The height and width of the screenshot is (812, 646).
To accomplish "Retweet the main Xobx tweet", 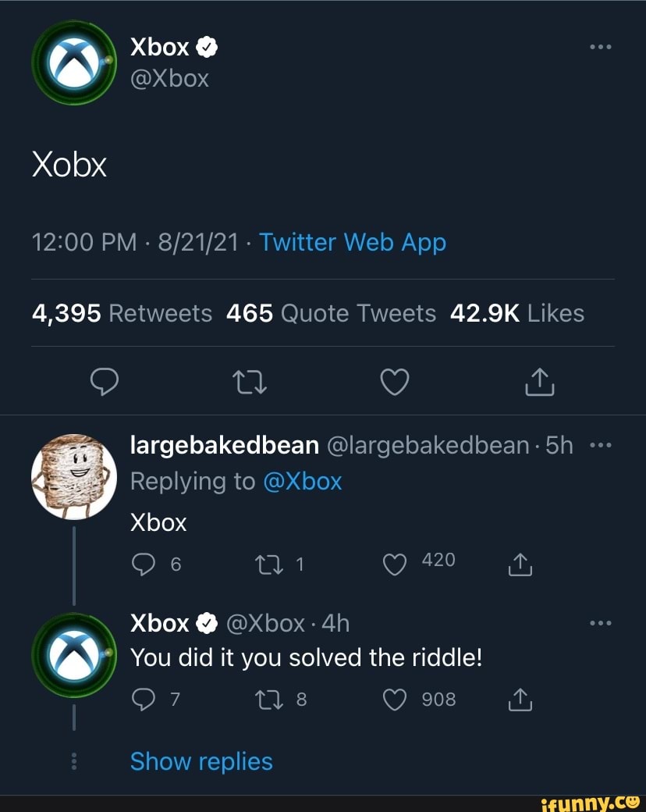I will tap(249, 381).
